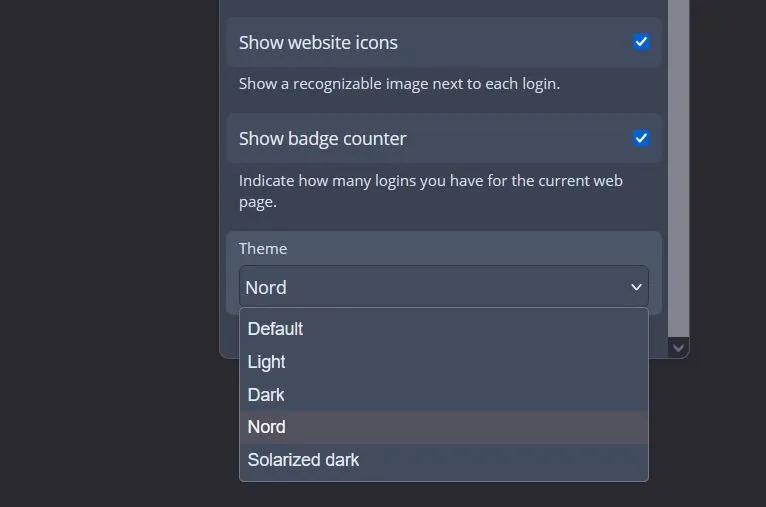Click the Theme combo box showing Nord
Image resolution: width=766 pixels, height=507 pixels.
430,287
